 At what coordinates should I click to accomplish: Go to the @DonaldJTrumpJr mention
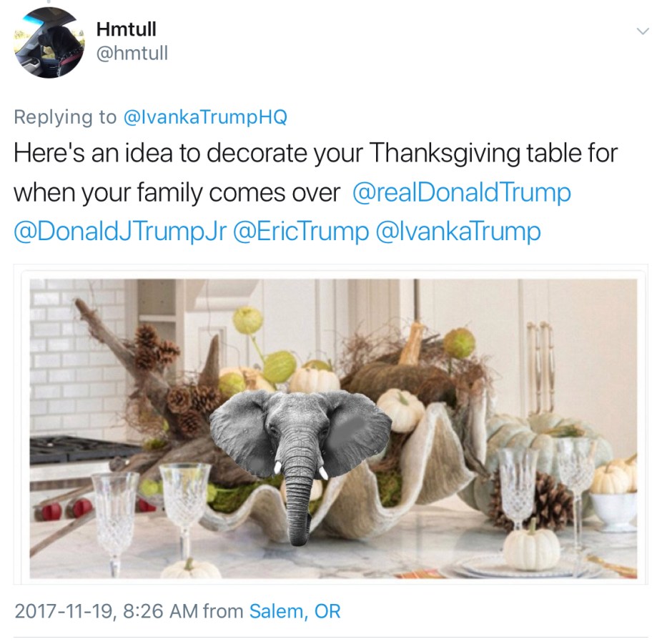point(120,231)
